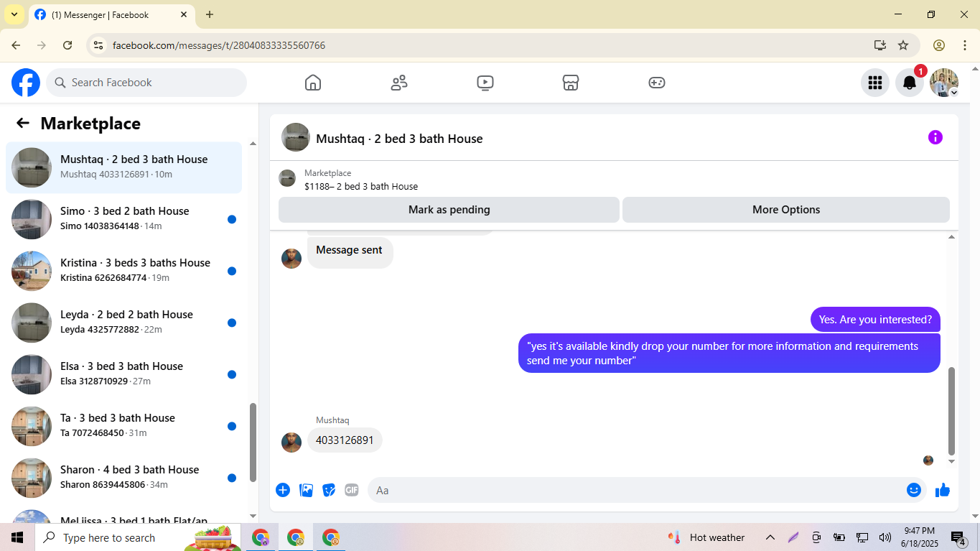Open volume control in system tray

point(885,537)
